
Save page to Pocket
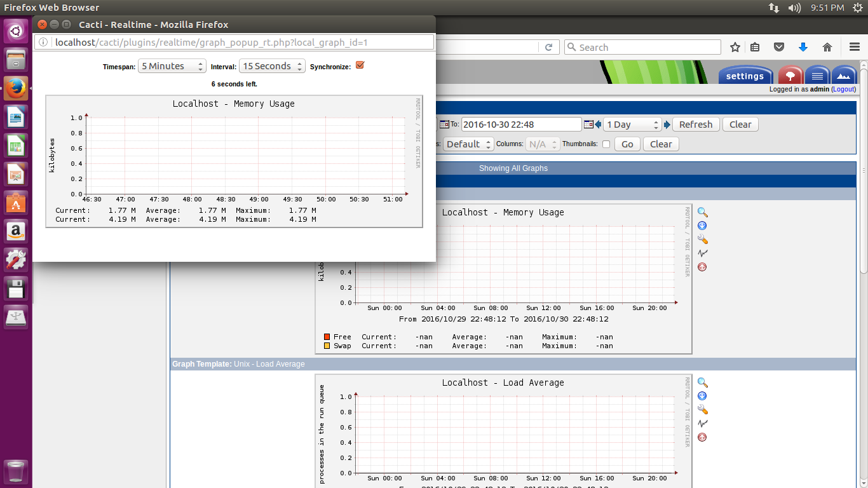coord(779,47)
